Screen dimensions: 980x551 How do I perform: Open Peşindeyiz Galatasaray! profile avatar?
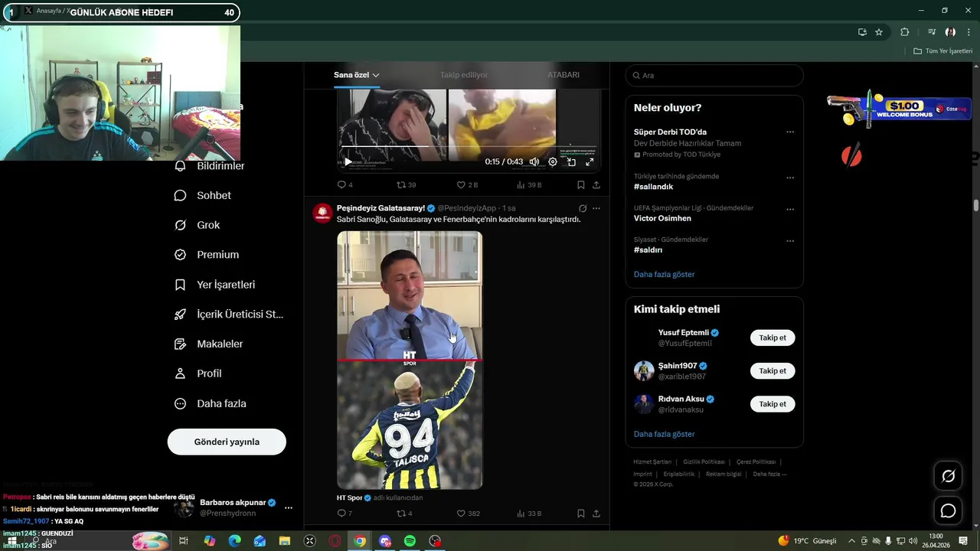(x=322, y=213)
